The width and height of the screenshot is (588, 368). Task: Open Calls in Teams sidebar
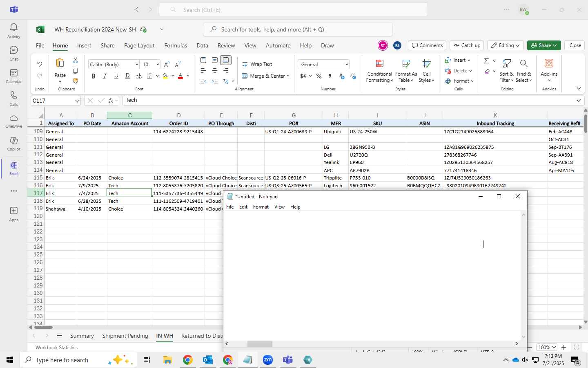pyautogui.click(x=13, y=99)
